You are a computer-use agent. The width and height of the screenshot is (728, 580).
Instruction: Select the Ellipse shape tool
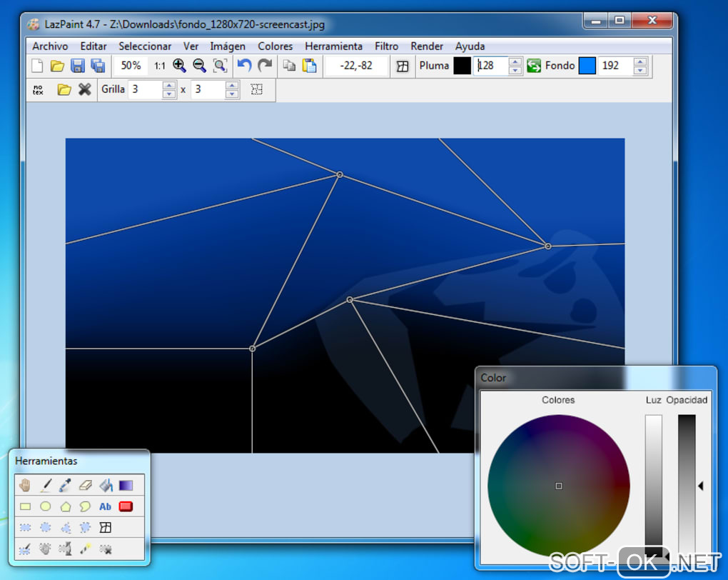tap(45, 506)
